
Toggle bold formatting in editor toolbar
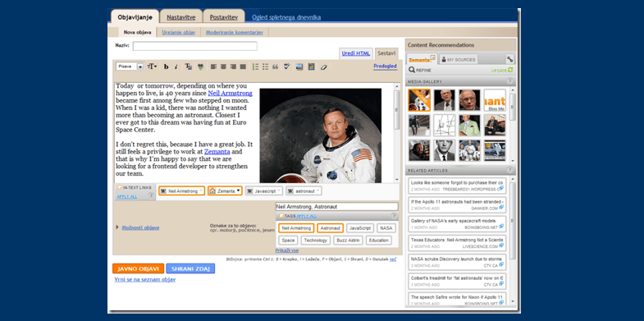click(166, 66)
